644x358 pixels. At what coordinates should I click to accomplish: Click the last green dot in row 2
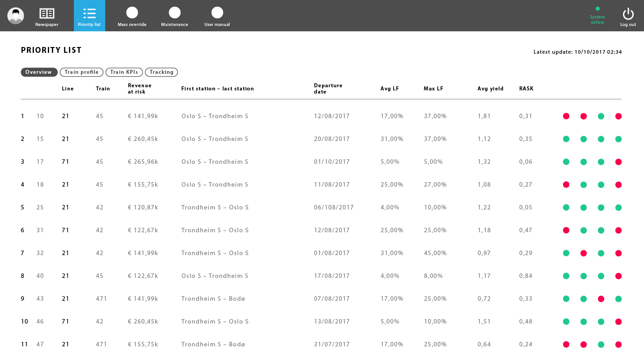(x=619, y=139)
